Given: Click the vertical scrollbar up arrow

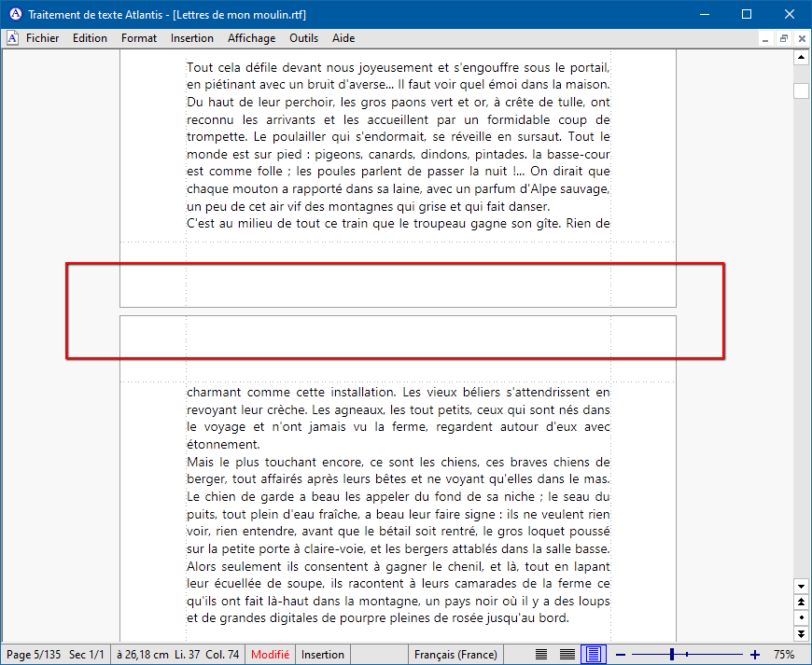Looking at the screenshot, I should (x=801, y=57).
